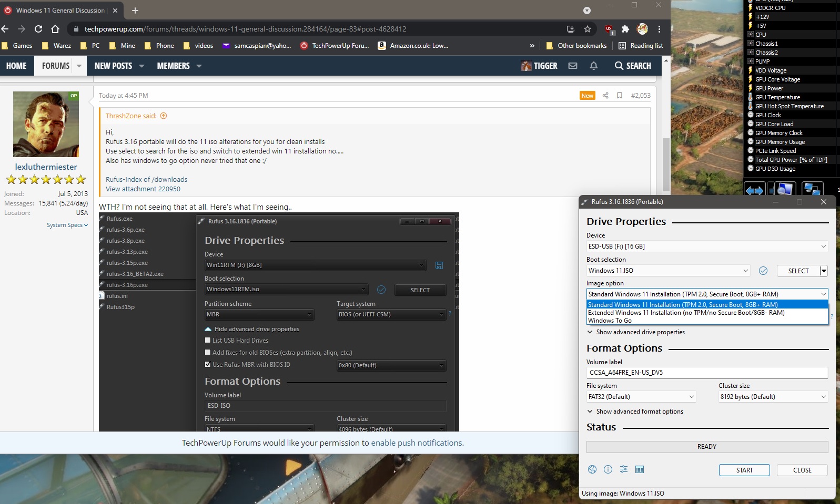Click the browser page vertical scrollbar thumb
Viewport: 840px width, 504px height.
(666, 164)
